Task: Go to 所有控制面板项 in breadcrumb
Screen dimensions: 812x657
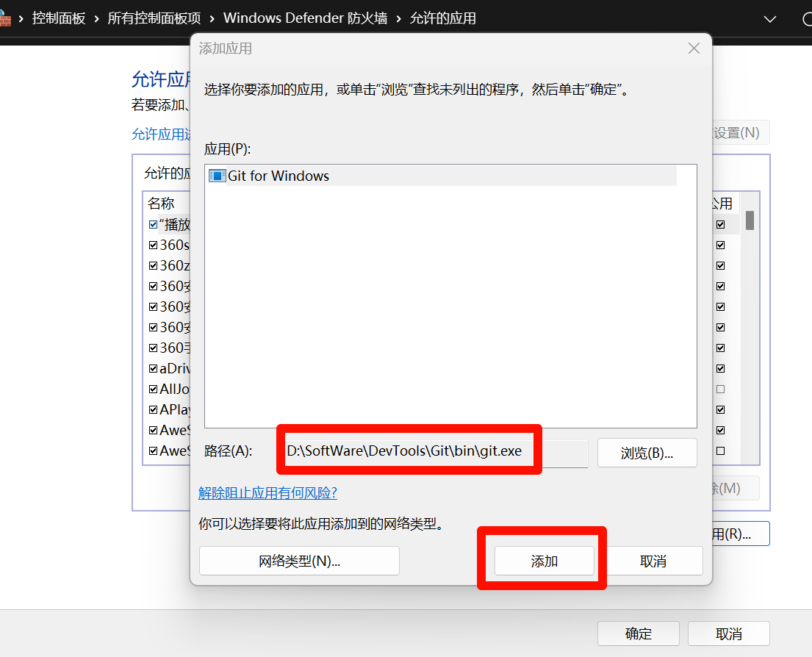Action: click(x=154, y=18)
